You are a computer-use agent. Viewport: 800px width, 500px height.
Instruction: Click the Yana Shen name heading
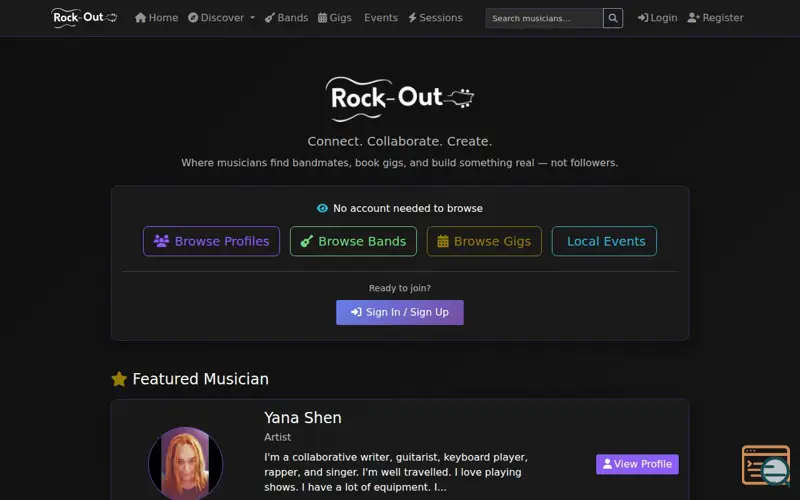tap(303, 418)
